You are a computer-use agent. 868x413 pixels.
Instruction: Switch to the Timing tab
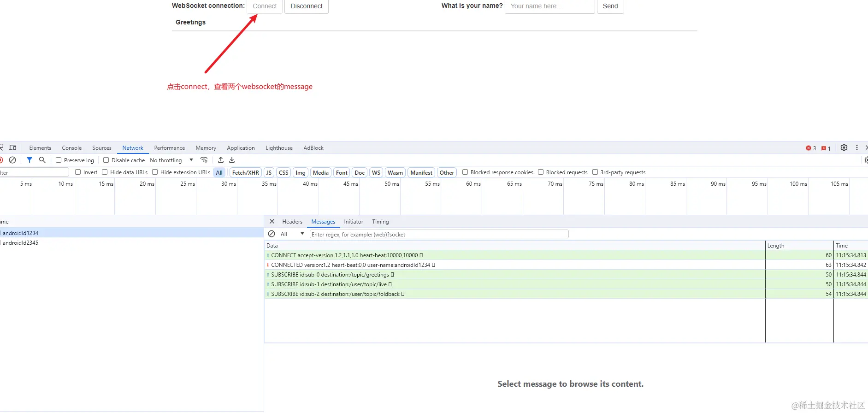pyautogui.click(x=380, y=222)
